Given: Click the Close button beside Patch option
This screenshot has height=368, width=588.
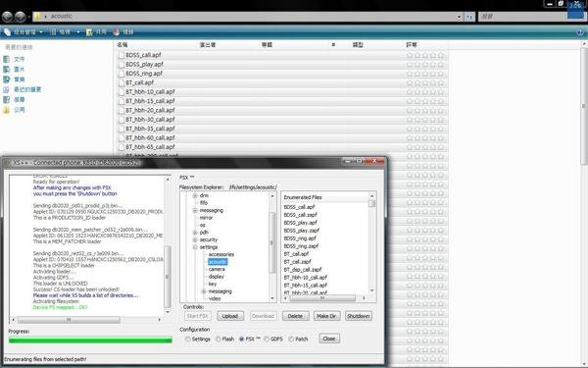Looking at the screenshot, I should (329, 339).
